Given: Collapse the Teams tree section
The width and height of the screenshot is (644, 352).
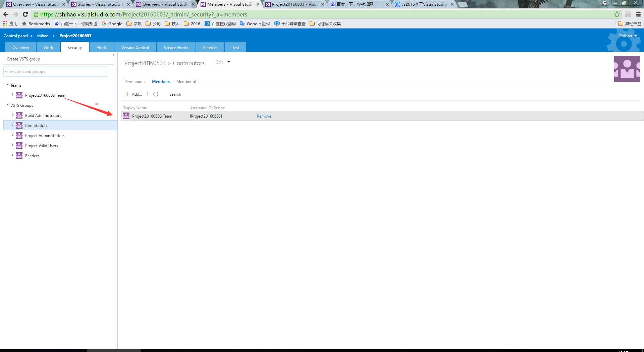Looking at the screenshot, I should (7, 85).
